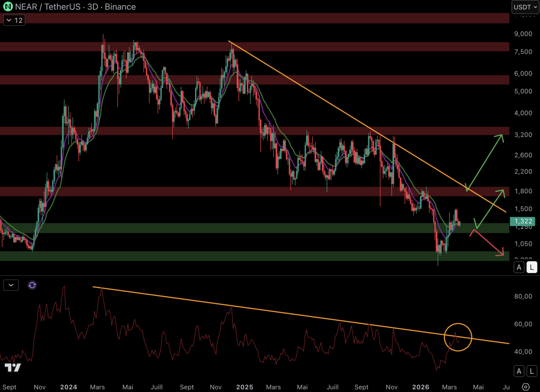Click the TradingView logo
The width and height of the screenshot is (540, 392).
[13, 367]
